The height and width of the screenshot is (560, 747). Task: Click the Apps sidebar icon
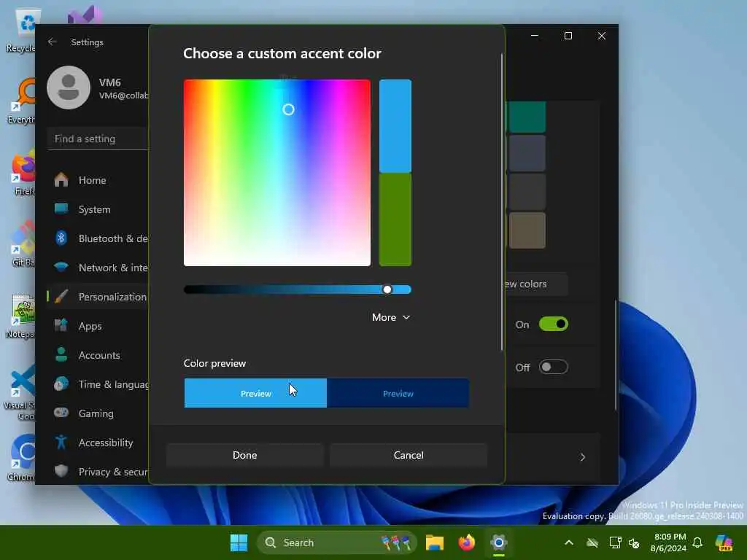coord(61,326)
